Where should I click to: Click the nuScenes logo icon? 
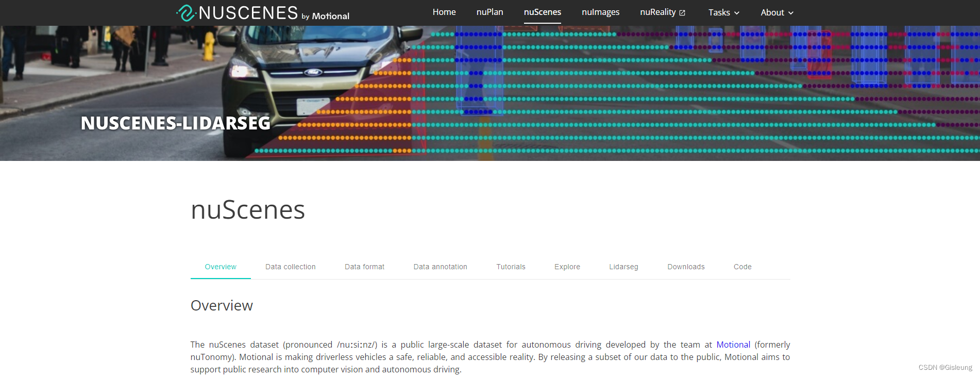point(186,13)
